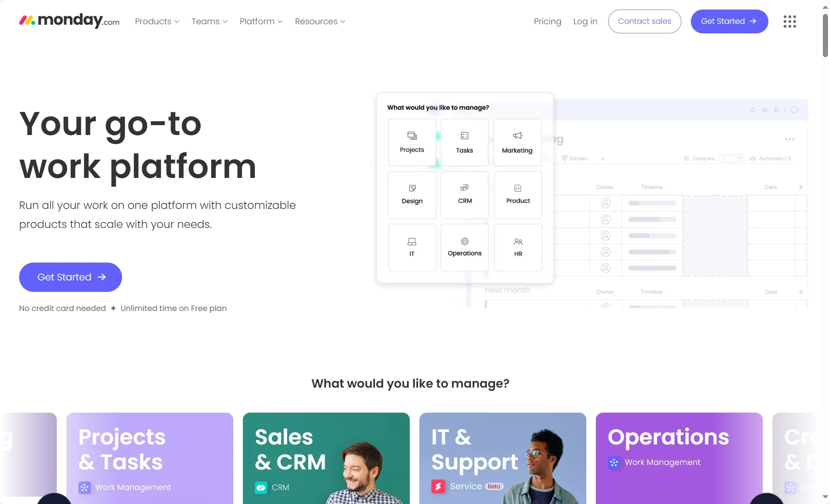Expand the Platform dropdown menu
The width and height of the screenshot is (830, 504).
[x=260, y=21]
